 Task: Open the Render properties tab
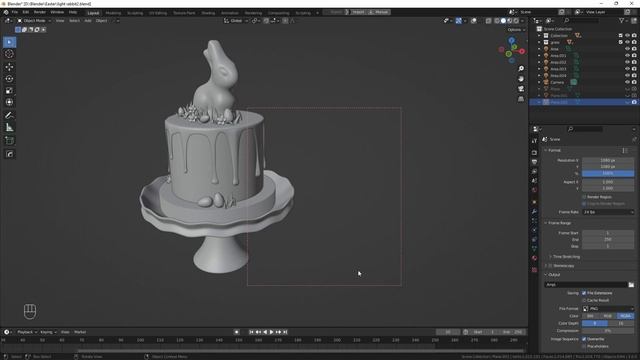534,152
